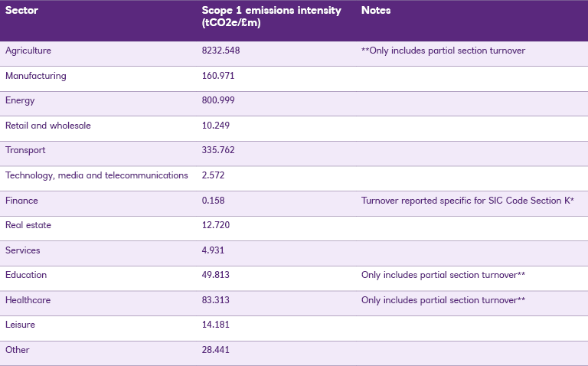This screenshot has height=366, width=588.
Task: Click the Services value 4.931
Action: pos(213,250)
